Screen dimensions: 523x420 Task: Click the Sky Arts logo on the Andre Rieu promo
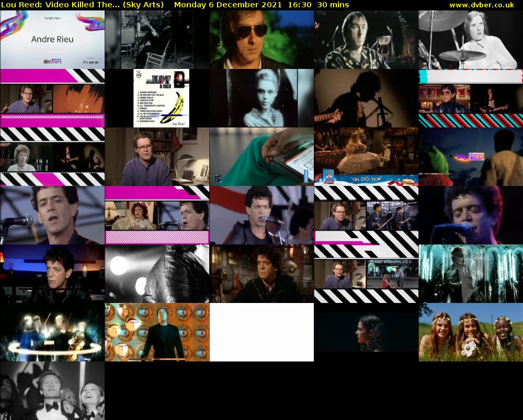click(x=51, y=60)
